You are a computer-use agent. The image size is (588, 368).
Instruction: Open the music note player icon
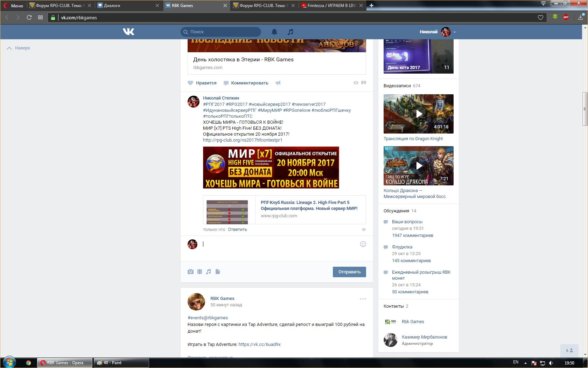pyautogui.click(x=290, y=32)
